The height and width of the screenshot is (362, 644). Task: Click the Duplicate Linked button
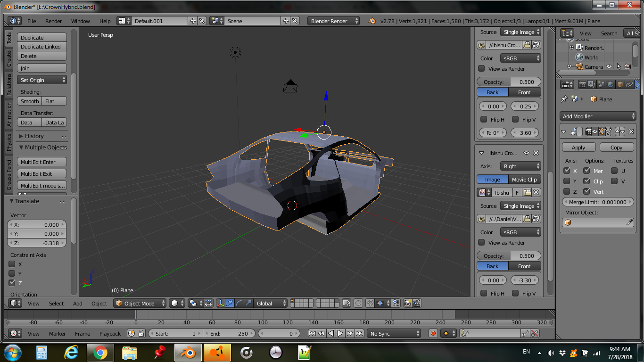[x=41, y=47]
